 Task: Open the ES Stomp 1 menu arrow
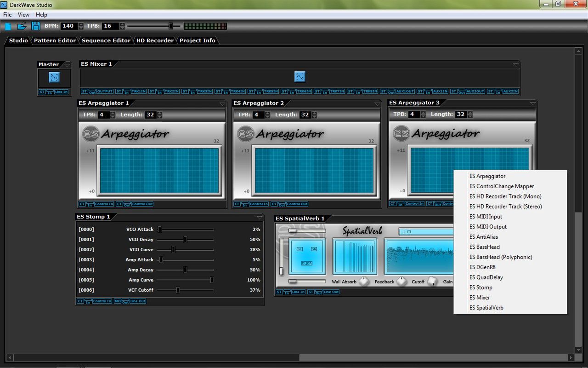click(260, 218)
